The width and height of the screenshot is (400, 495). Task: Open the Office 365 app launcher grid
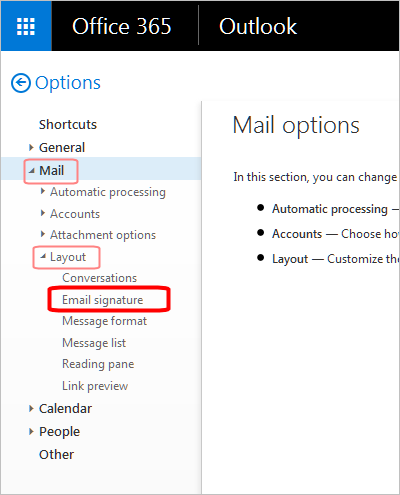point(26,26)
